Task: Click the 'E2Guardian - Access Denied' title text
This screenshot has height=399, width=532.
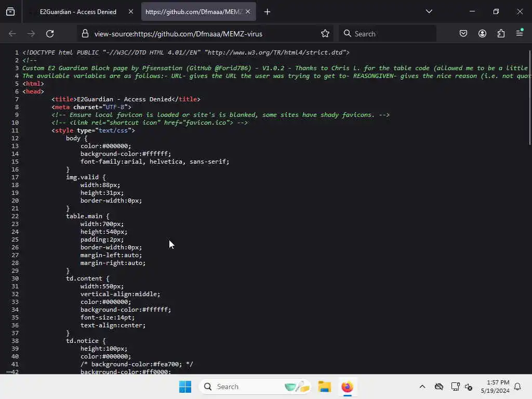Action: [124, 99]
